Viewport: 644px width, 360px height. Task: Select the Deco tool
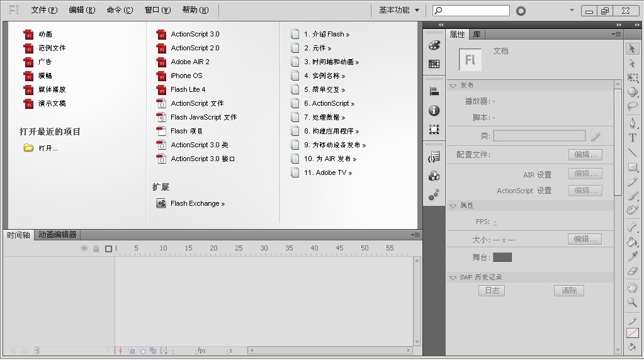point(633,211)
